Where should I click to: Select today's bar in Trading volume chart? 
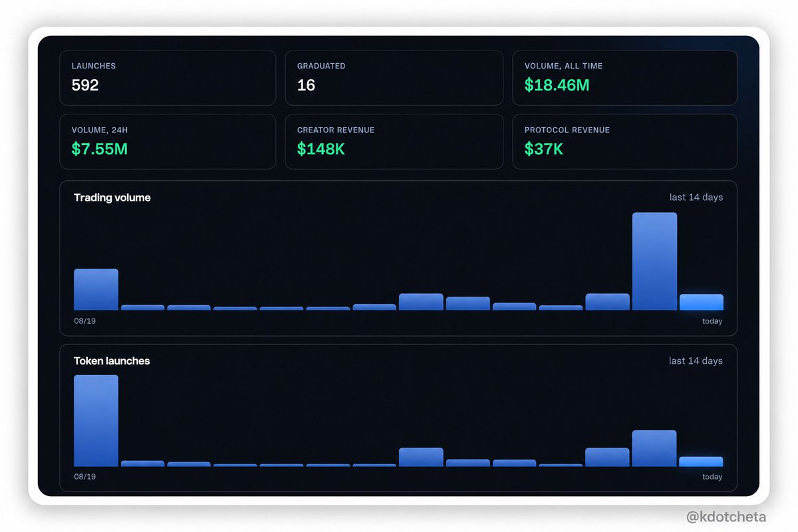[701, 302]
